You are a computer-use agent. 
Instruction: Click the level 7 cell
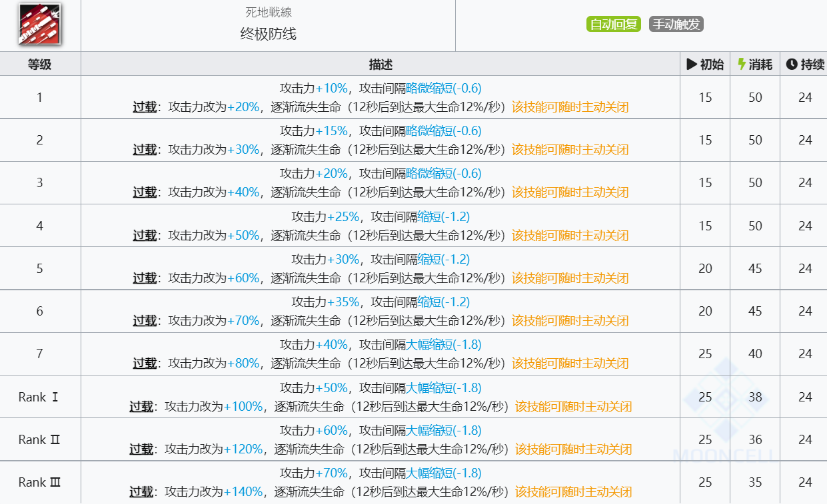(x=40, y=354)
